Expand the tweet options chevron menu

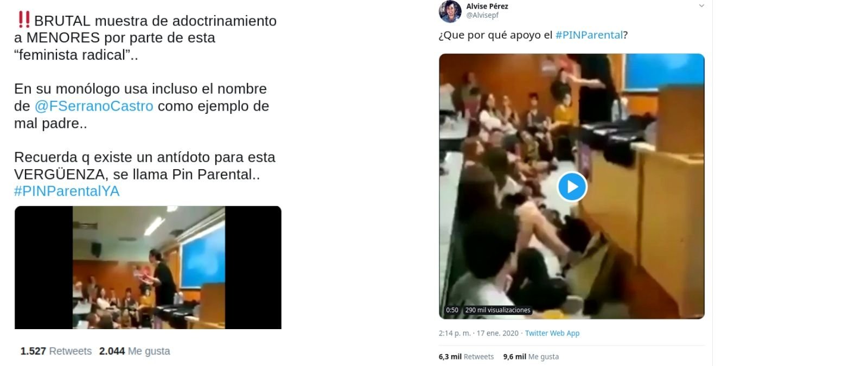click(701, 6)
